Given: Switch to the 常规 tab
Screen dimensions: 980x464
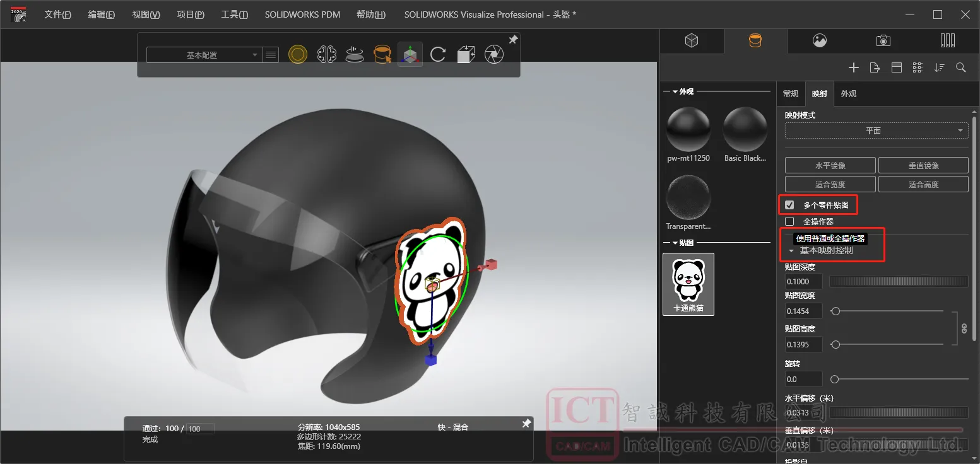Looking at the screenshot, I should tap(791, 94).
